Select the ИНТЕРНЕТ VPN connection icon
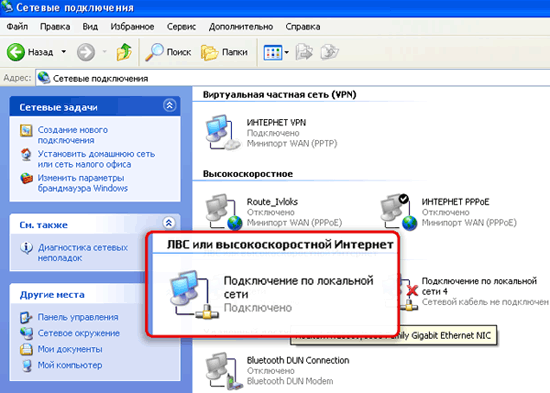Viewport: 550px width, 393px height. click(x=223, y=133)
